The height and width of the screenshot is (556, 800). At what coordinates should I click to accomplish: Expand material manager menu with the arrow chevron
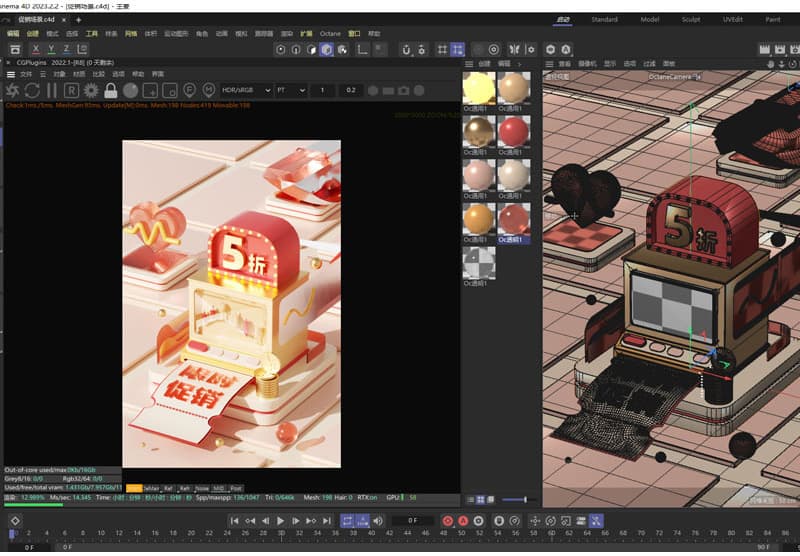click(519, 64)
